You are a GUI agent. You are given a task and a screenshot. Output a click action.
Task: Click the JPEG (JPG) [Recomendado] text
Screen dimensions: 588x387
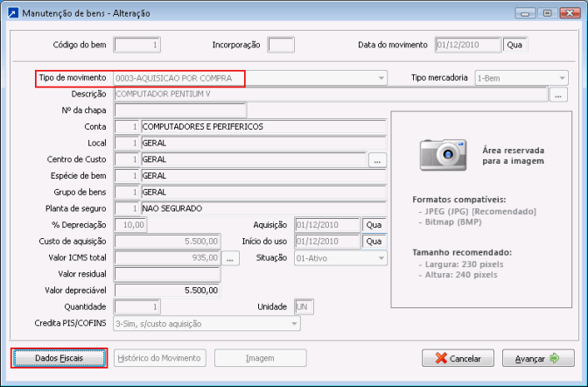tap(480, 212)
